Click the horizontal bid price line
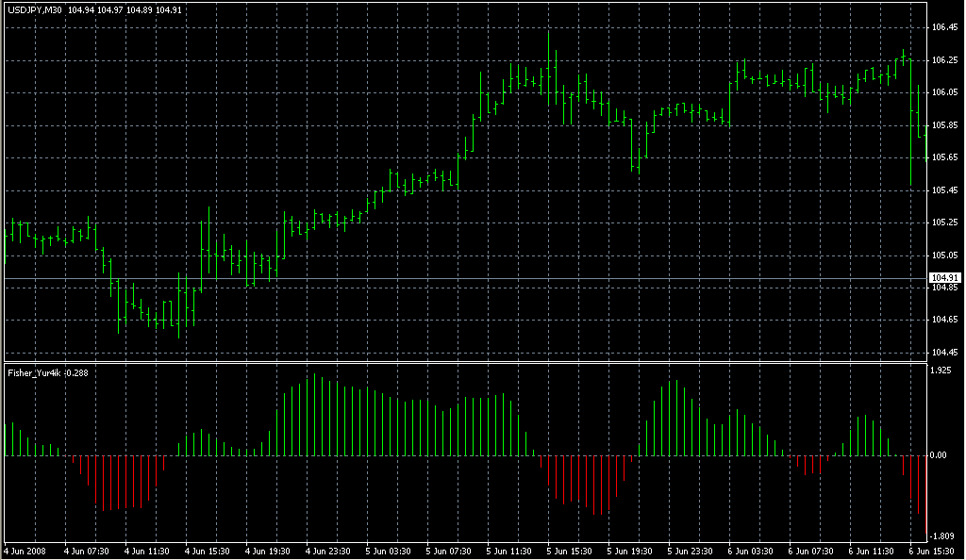This screenshot has width=966, height=560. click(465, 279)
